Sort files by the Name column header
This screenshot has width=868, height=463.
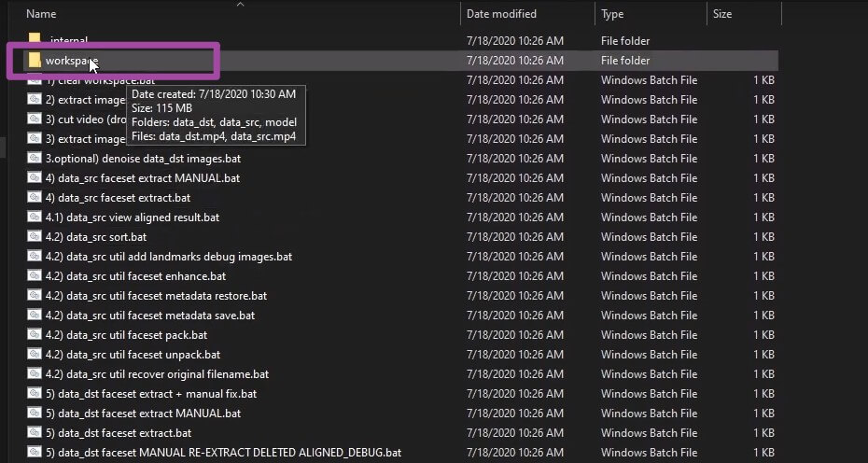pos(42,14)
